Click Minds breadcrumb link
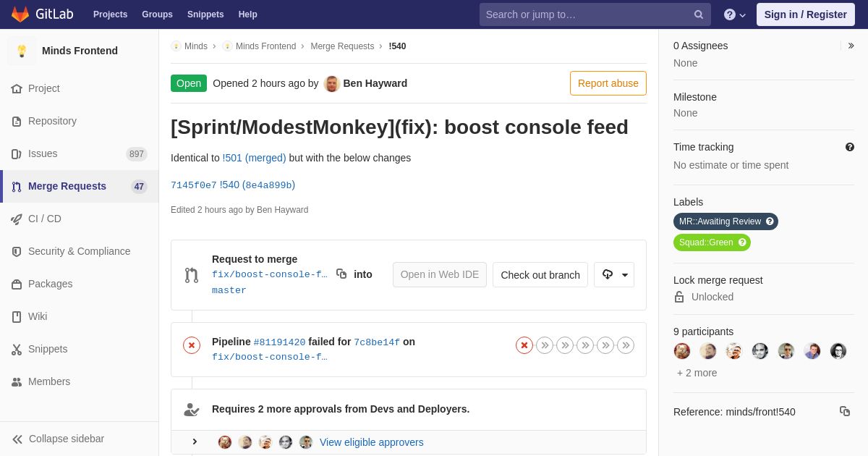 (195, 46)
